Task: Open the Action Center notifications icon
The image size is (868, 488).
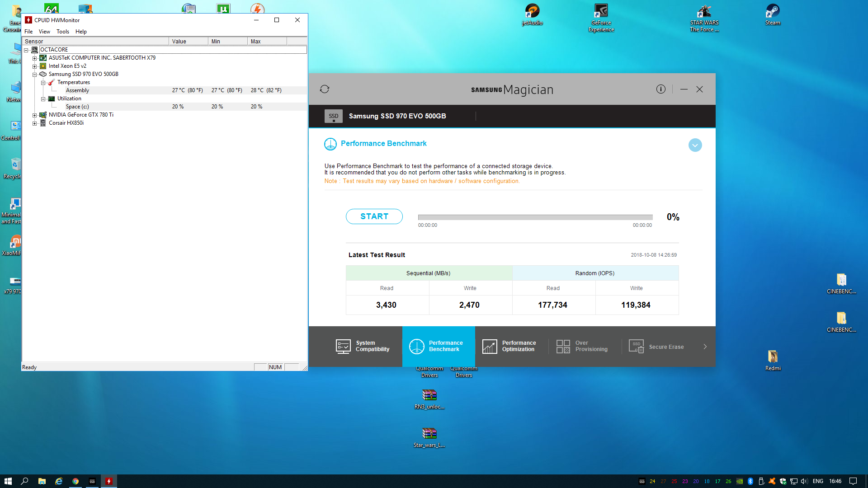Action: (x=853, y=481)
